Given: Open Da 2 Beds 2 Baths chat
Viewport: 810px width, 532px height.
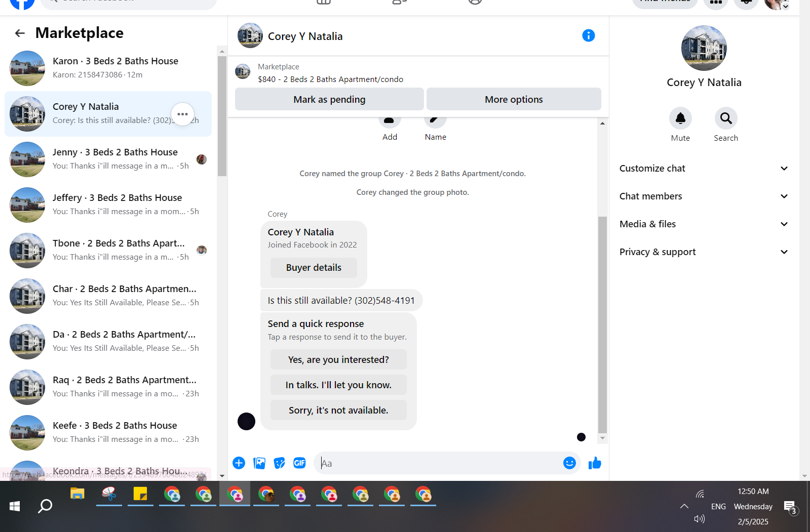Looking at the screenshot, I should coord(108,342).
